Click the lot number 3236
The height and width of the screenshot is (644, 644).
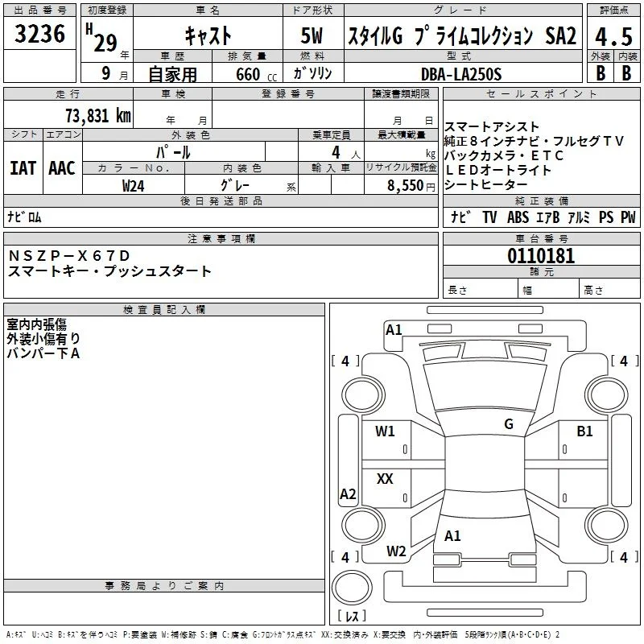point(39,34)
